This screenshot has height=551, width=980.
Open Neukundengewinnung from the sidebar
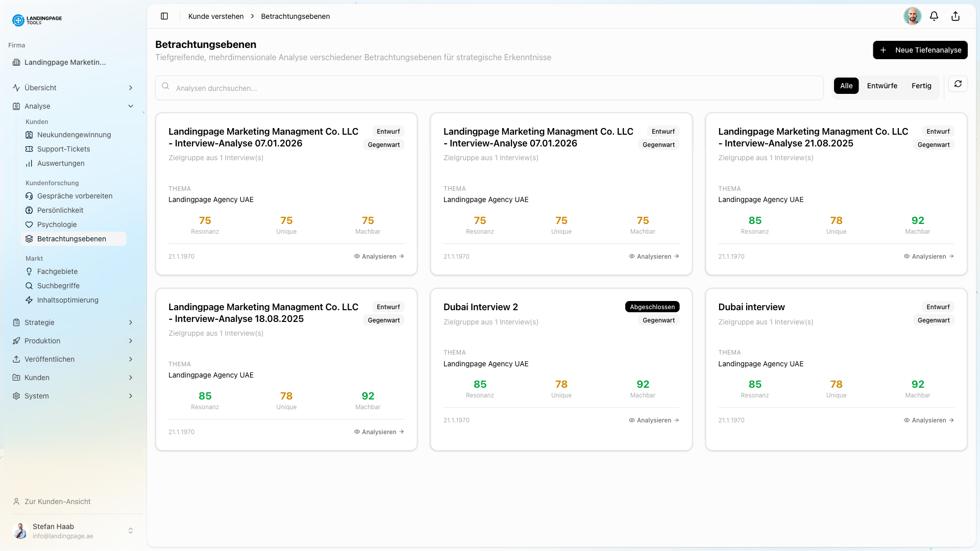coord(73,135)
